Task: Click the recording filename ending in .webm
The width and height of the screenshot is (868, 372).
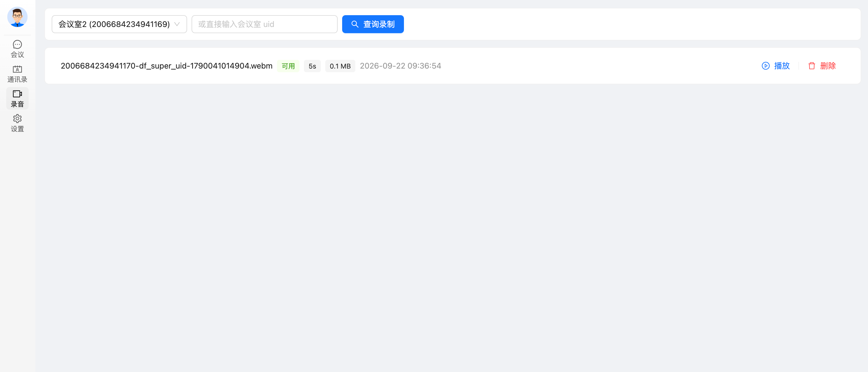Action: pyautogui.click(x=167, y=66)
